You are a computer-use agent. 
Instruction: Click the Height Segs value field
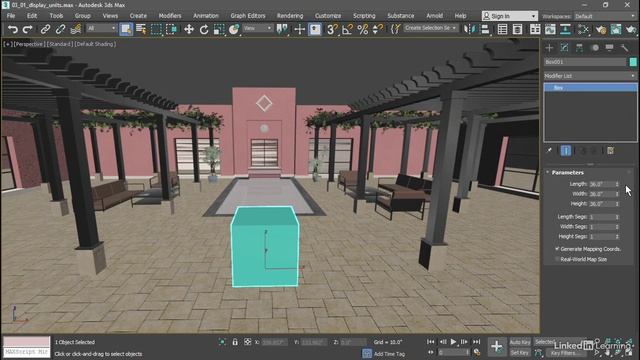tap(602, 236)
